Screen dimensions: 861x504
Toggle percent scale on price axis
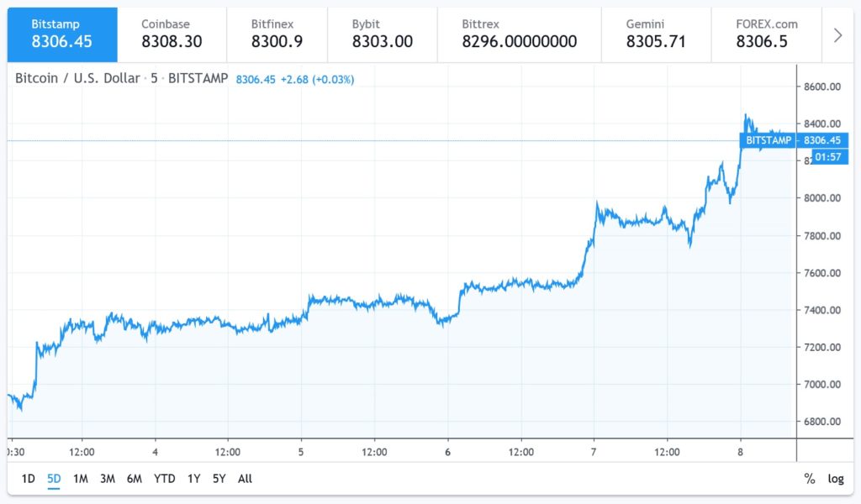(x=809, y=479)
